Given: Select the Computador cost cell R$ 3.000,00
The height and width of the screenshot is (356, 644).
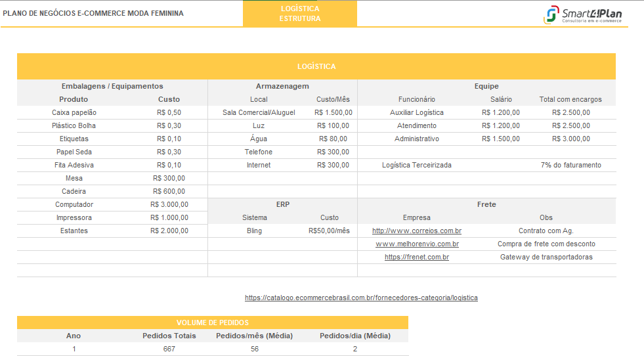Looking at the screenshot, I should point(169,205).
